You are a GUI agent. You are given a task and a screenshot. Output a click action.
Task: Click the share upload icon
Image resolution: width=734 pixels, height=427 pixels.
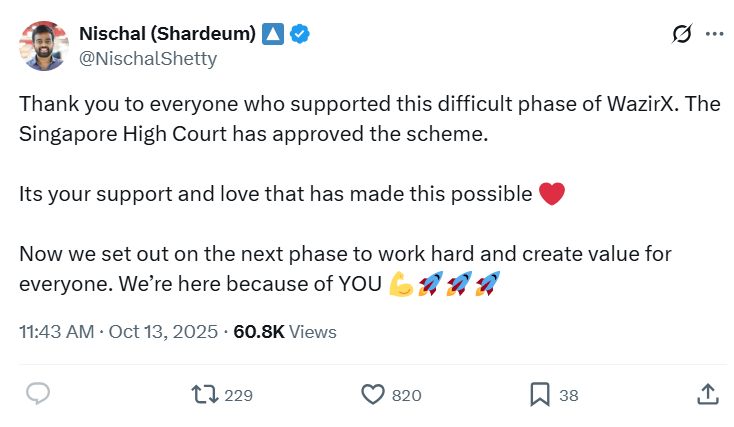(707, 395)
